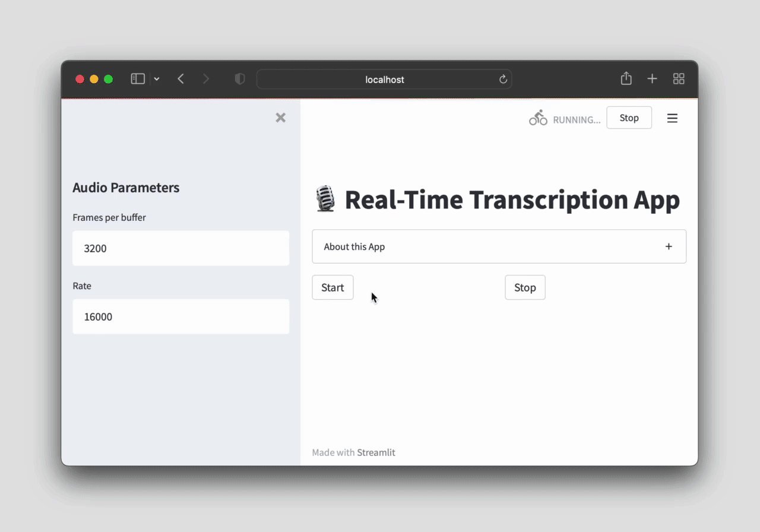Click the running bicycle status icon
The height and width of the screenshot is (532, 760).
538,118
